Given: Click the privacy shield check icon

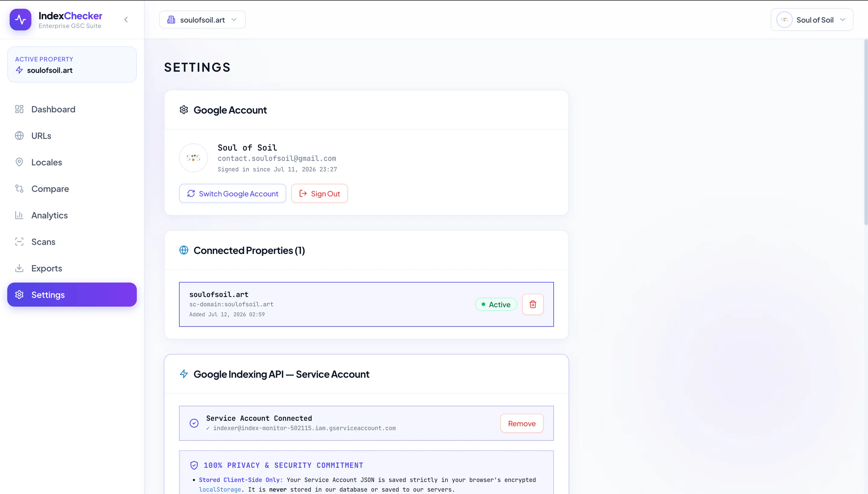Looking at the screenshot, I should click(194, 465).
